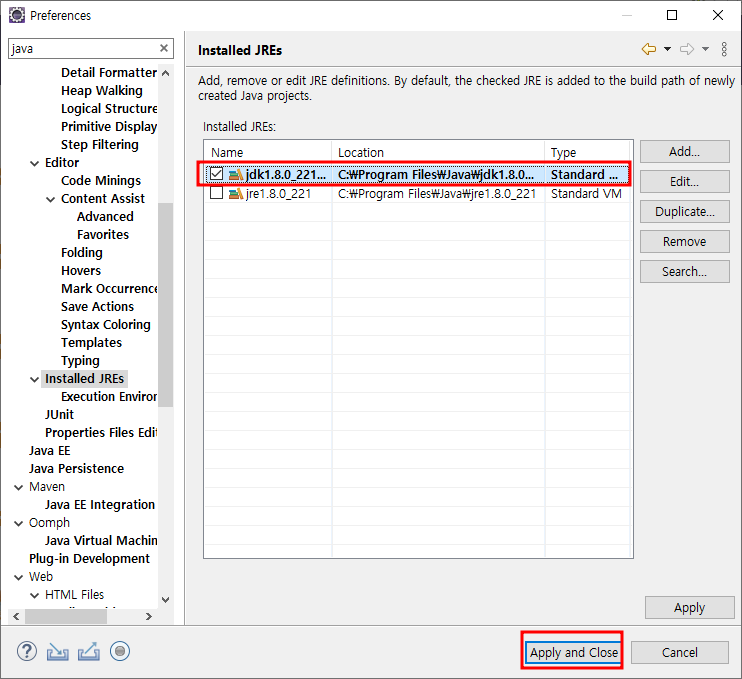Click the Apply button
Viewport: 742px width, 679px height.
coord(689,608)
